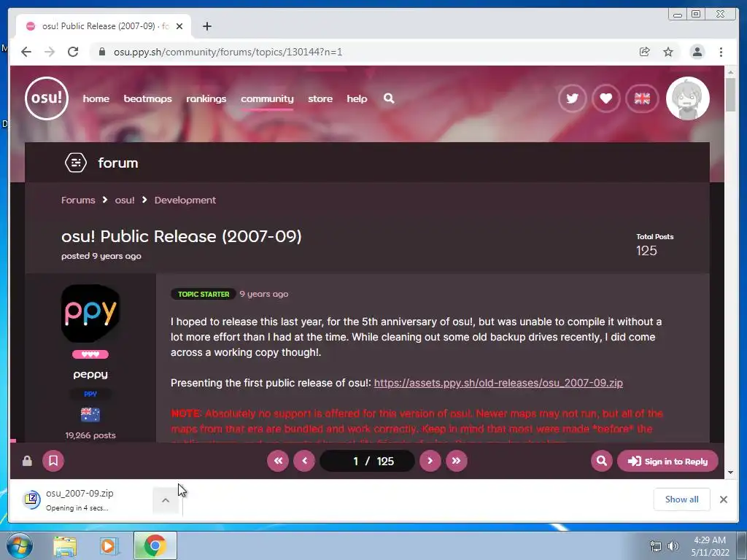Click the peppy username

coord(90,375)
